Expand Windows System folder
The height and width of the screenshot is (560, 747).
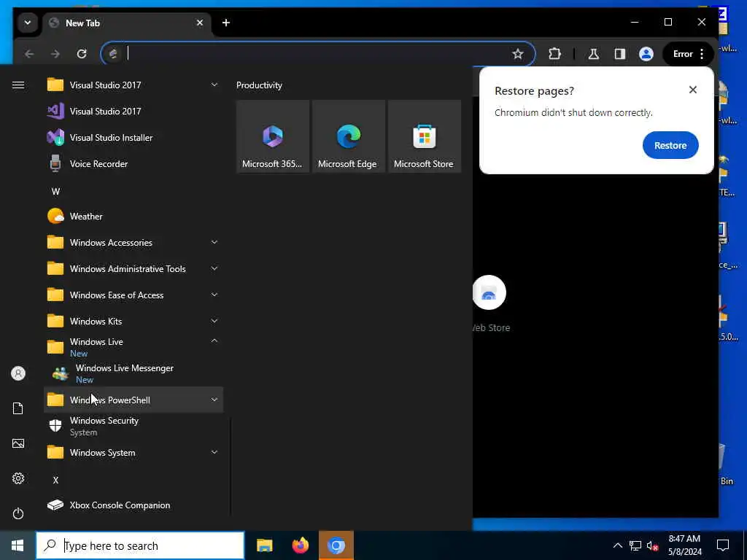(x=133, y=452)
